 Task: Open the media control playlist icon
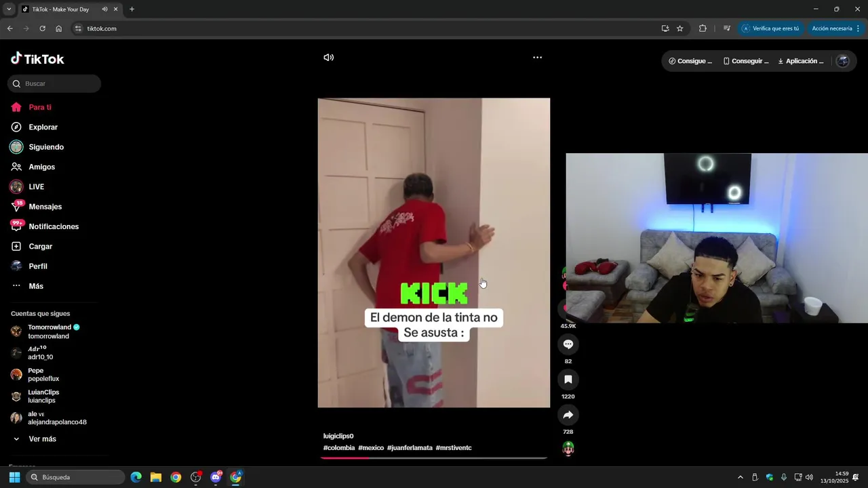tap(726, 28)
